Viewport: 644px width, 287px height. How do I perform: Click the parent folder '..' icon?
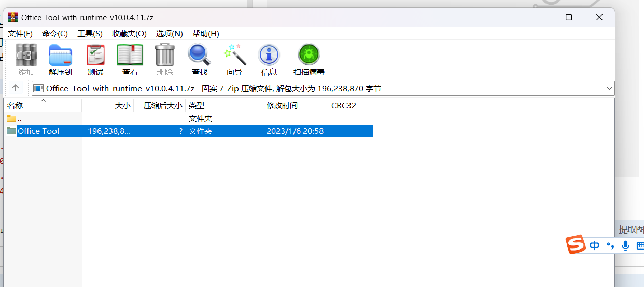11,118
